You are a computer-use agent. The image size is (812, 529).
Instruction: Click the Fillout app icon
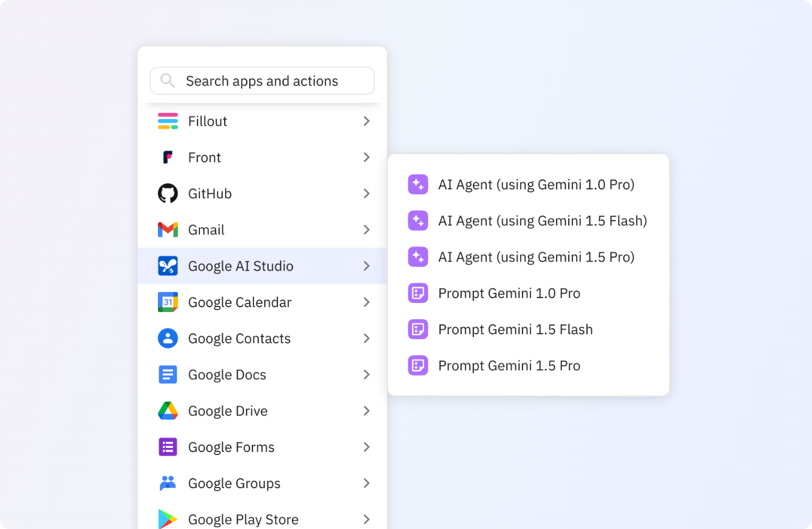click(168, 121)
